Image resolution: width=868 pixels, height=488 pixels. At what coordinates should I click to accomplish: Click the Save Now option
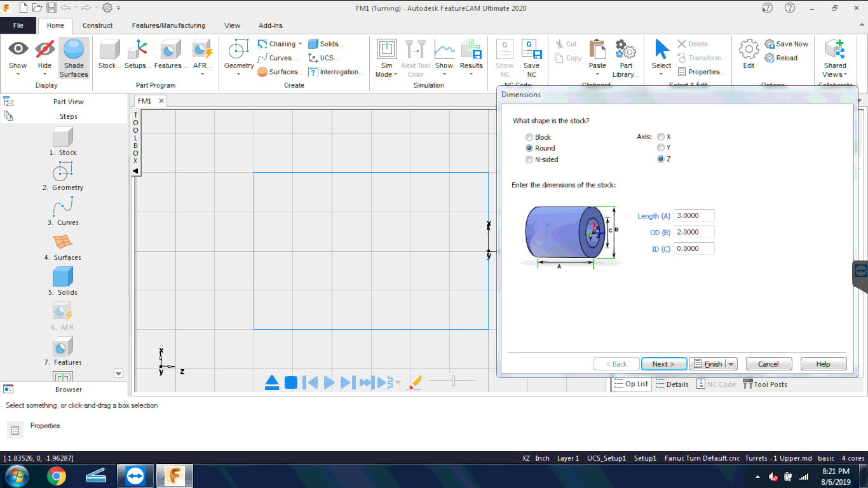787,44
